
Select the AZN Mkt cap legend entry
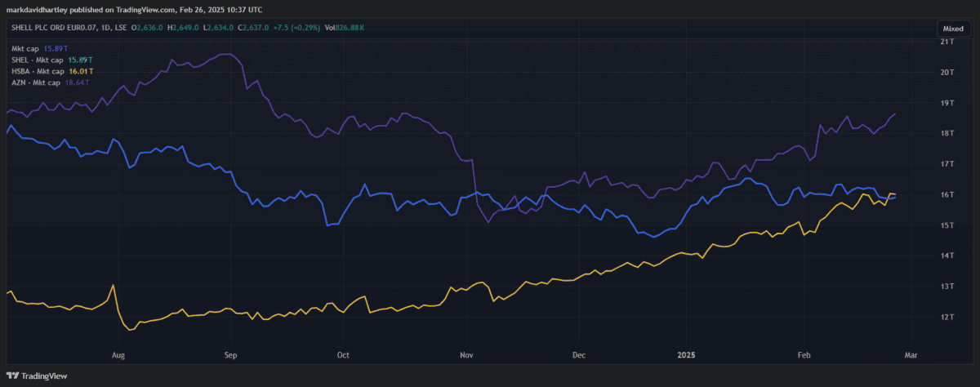36,82
